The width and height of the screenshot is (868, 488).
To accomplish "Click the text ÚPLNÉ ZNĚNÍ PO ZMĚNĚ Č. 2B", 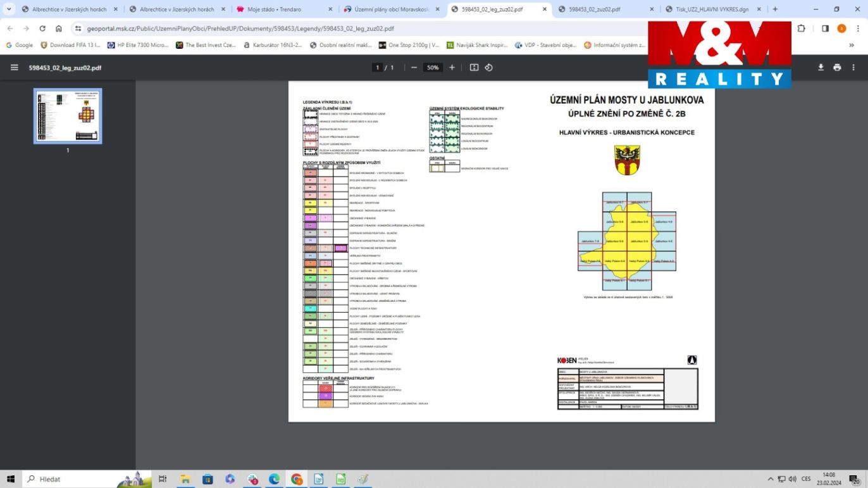I will pyautogui.click(x=626, y=114).
